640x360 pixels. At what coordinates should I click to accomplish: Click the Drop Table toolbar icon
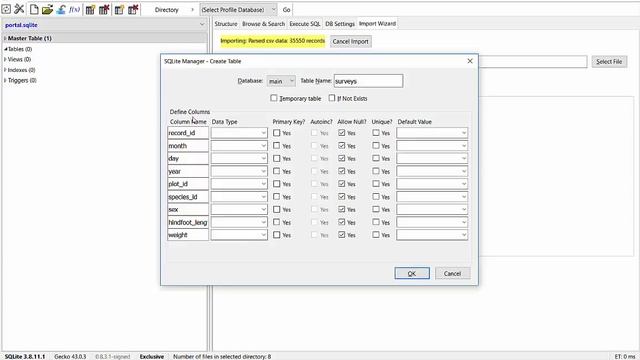(x=104, y=9)
